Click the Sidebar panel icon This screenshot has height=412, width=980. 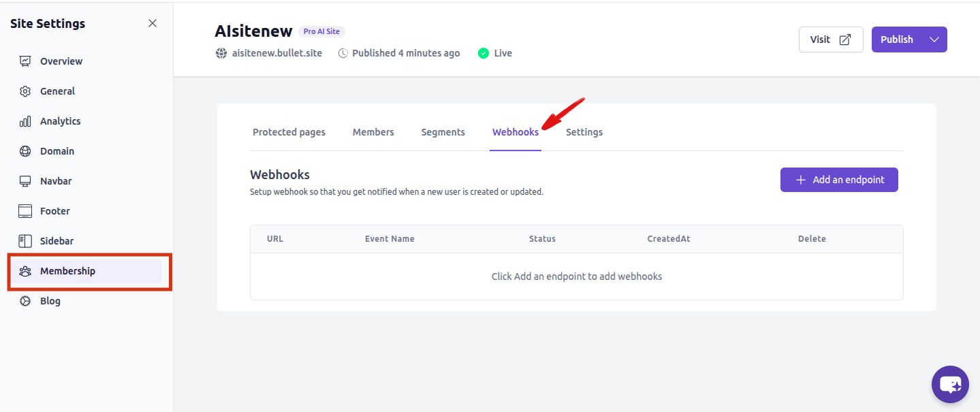(x=25, y=241)
